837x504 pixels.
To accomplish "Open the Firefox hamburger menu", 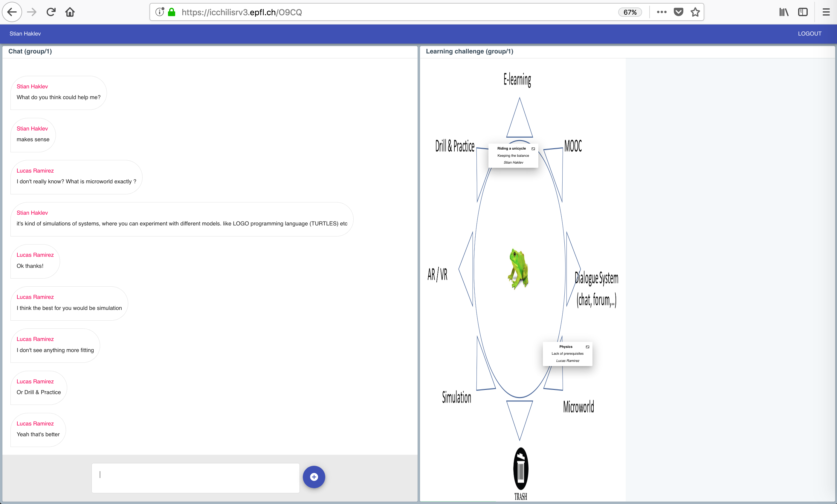I will click(825, 12).
